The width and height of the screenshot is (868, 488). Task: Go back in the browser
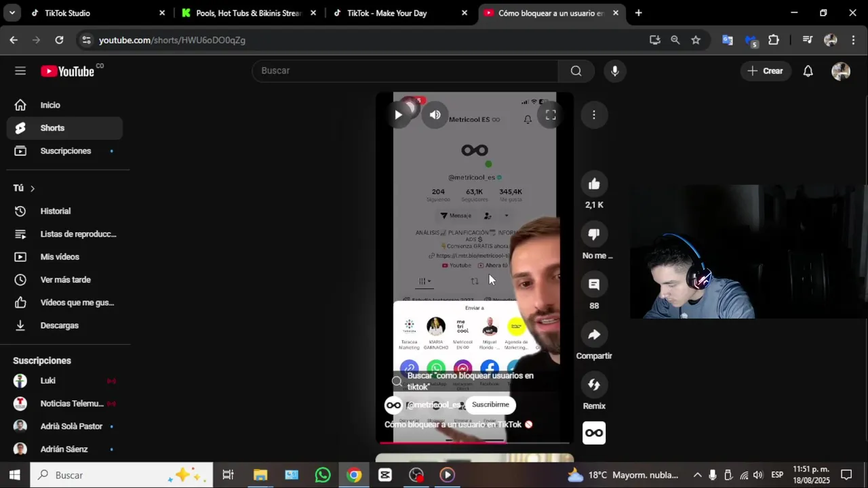click(x=14, y=40)
